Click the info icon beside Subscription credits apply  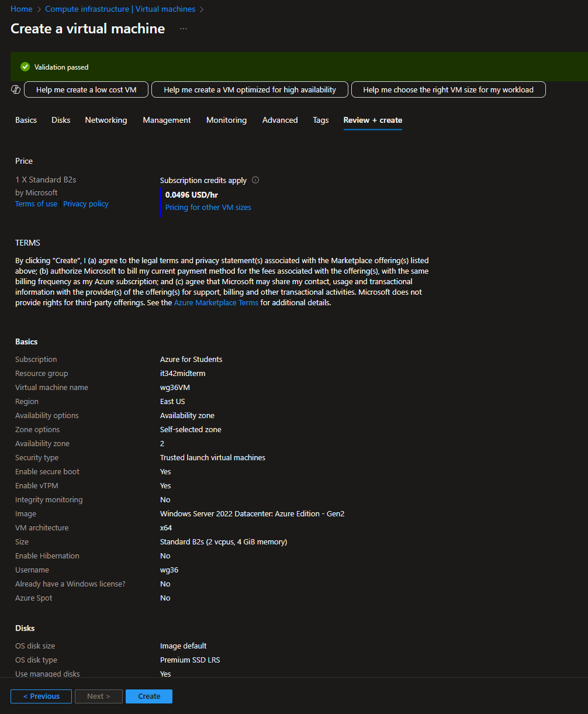pos(255,180)
